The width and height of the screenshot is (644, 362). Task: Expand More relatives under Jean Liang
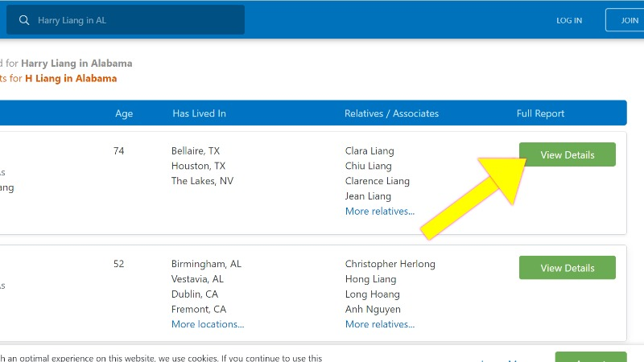380,212
